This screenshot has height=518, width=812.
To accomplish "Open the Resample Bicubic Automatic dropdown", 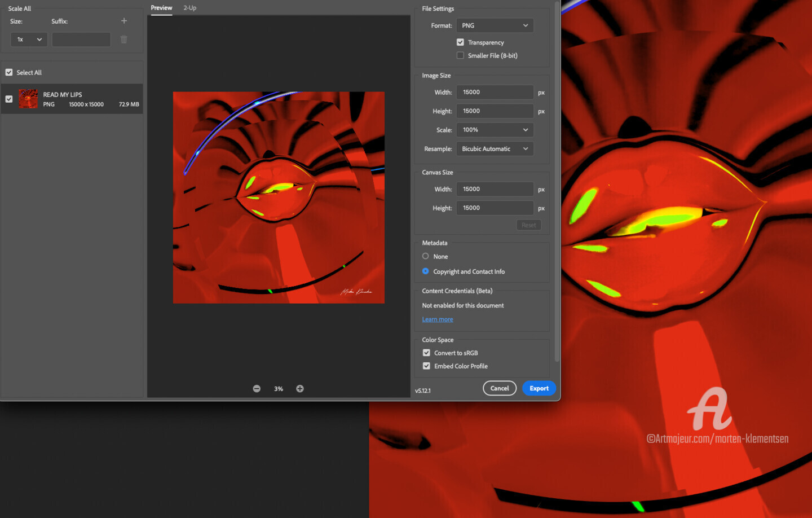I will tap(495, 149).
